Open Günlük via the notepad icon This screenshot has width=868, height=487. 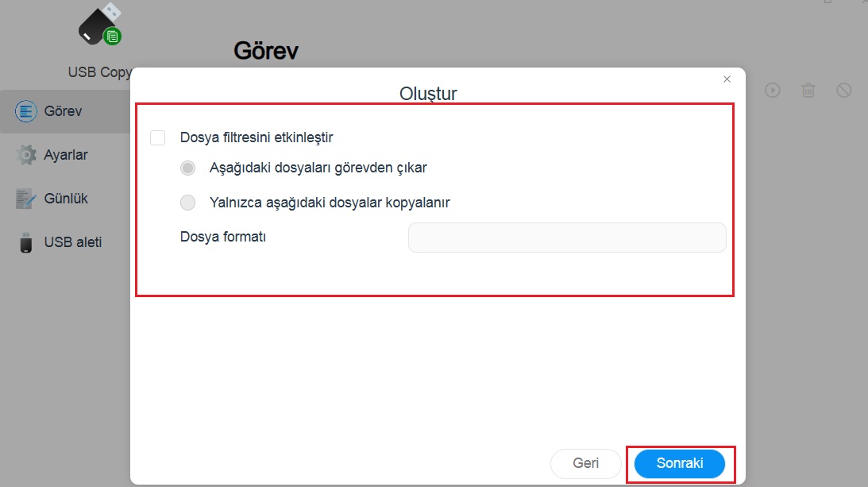[x=27, y=199]
